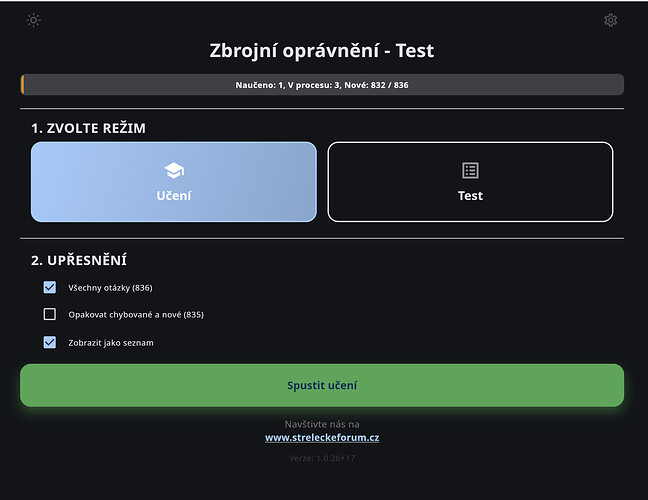The image size is (648, 500).
Task: Click the "Zobrazit jako seznam" label text
Action: click(111, 342)
